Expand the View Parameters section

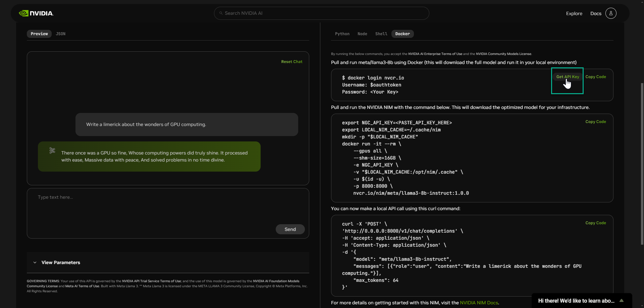coord(60,262)
